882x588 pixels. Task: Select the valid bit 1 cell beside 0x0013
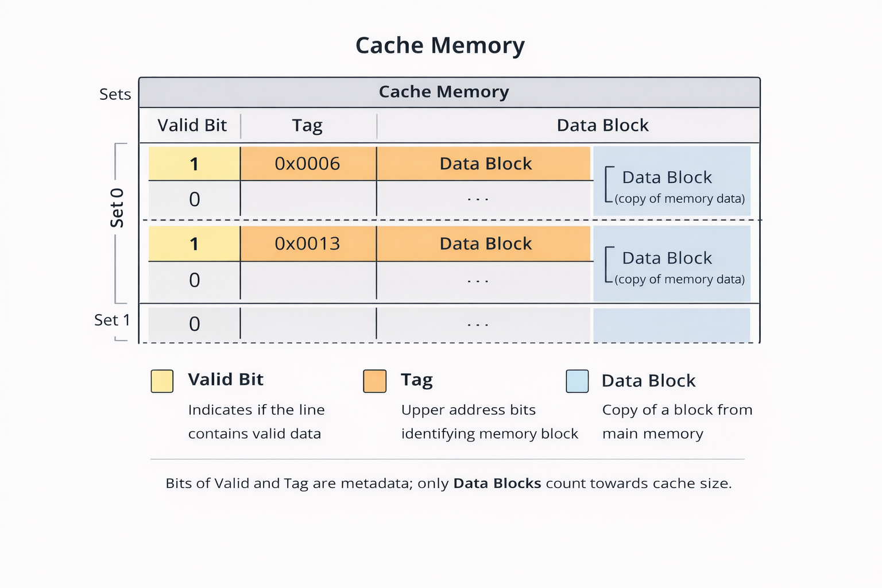pyautogui.click(x=194, y=243)
